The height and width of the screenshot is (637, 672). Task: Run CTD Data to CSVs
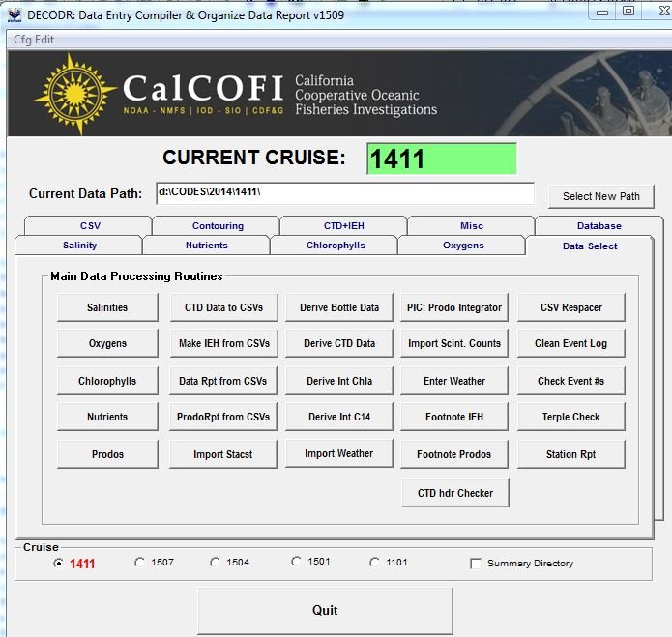click(223, 307)
